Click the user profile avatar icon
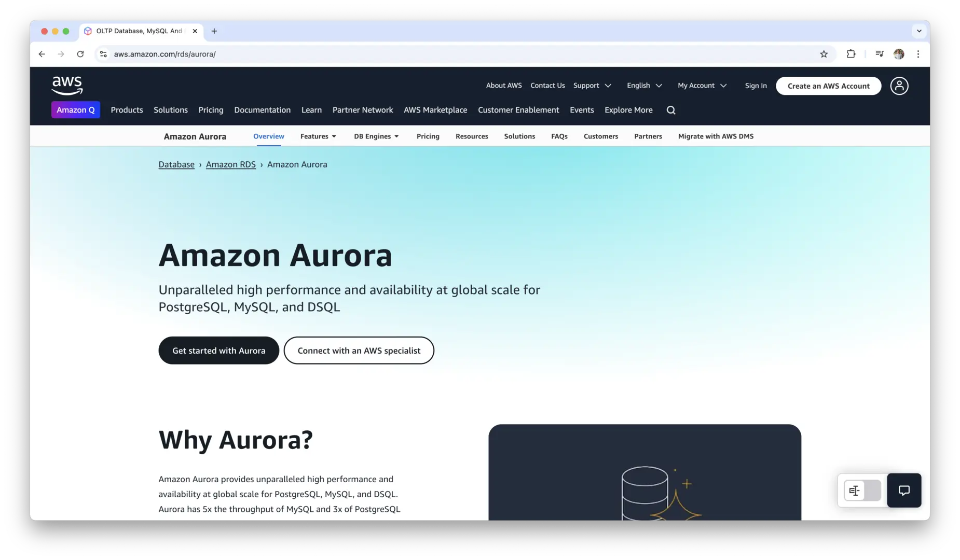960x560 pixels. [x=899, y=86]
